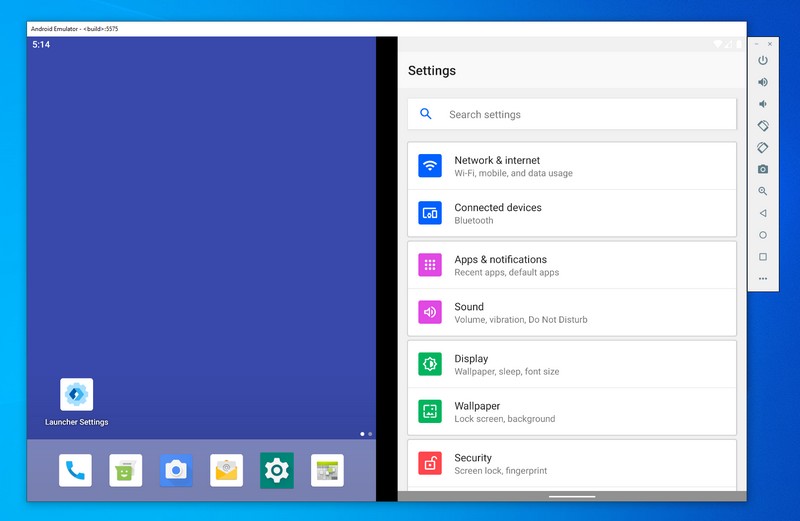Expand emulator extended controls (three dots)
Screen dimensions: 800x521
click(x=763, y=279)
